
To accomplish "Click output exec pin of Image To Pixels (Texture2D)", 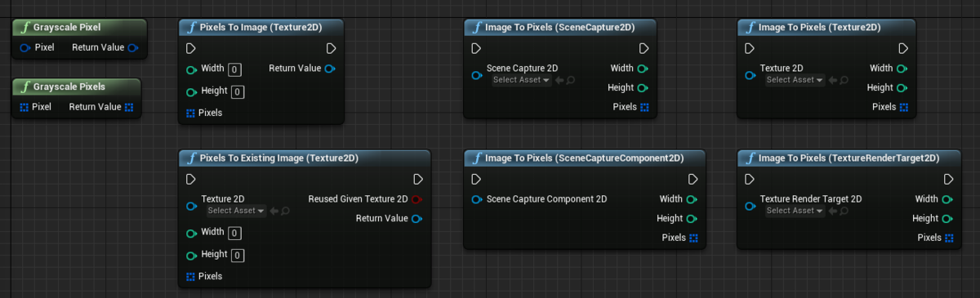I will point(903,48).
